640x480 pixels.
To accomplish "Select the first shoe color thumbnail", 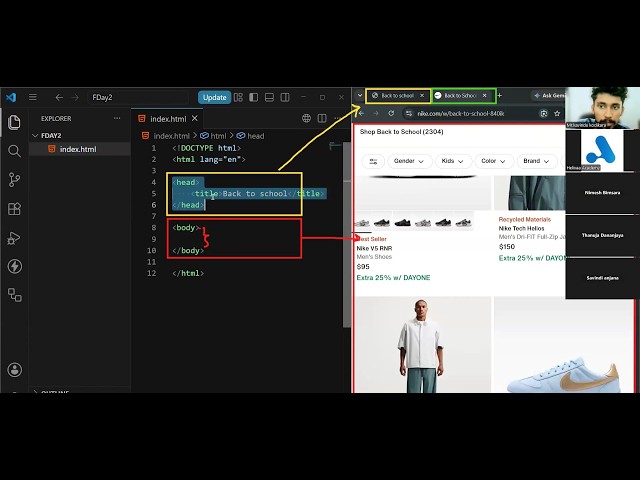I will 362,222.
